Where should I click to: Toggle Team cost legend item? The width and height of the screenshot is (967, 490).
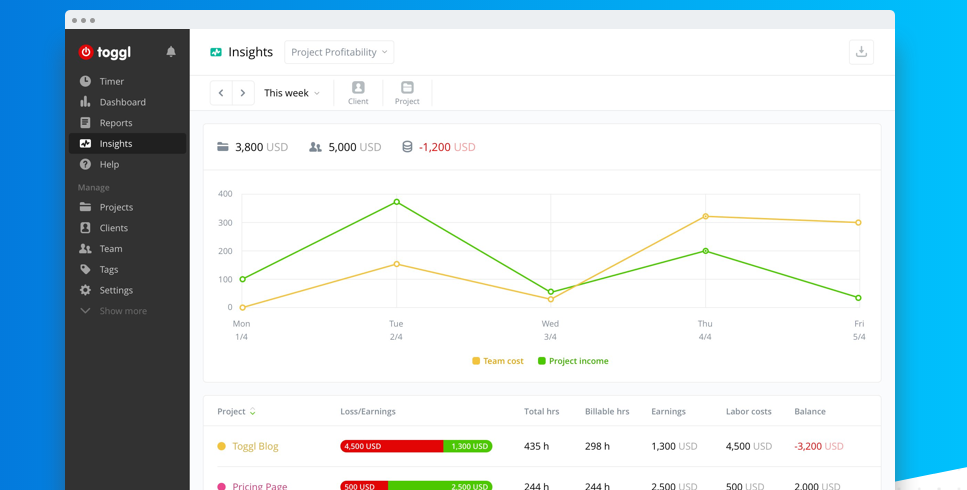coord(498,361)
